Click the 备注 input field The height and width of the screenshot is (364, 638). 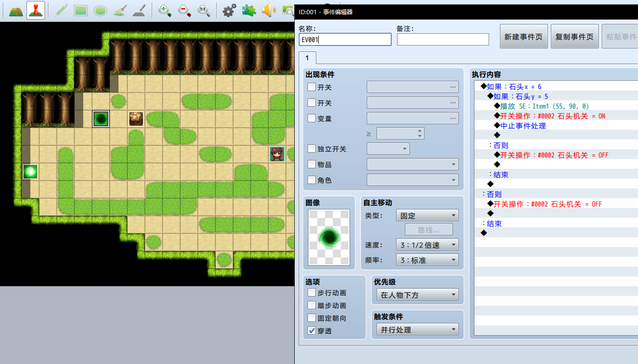coord(443,40)
